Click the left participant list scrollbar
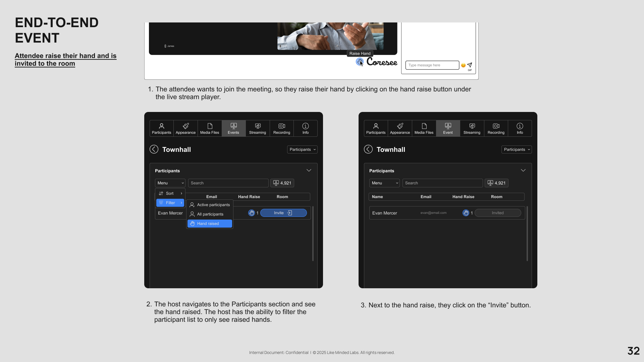644x362 pixels. point(313,234)
